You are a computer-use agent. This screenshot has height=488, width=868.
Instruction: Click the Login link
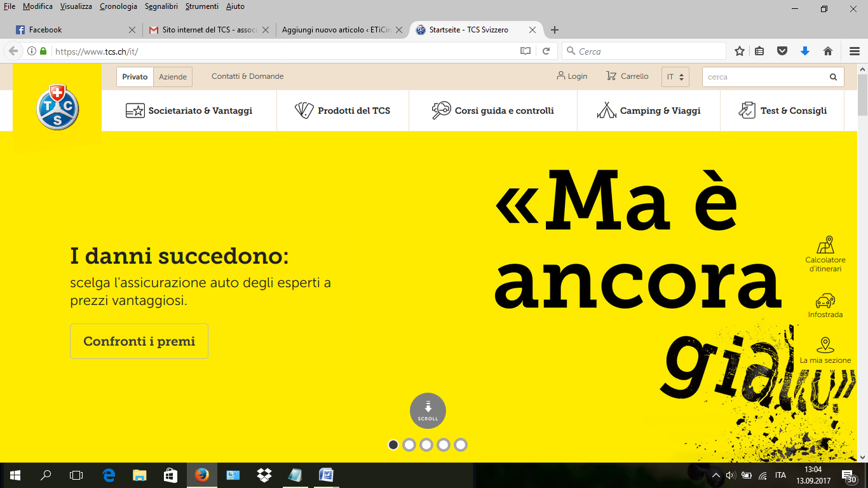572,76
